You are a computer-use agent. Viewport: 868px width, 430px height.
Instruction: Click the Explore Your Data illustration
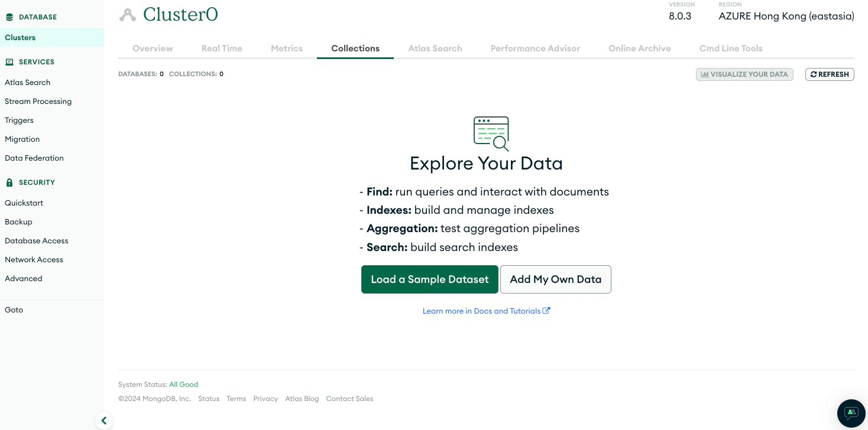tap(491, 133)
